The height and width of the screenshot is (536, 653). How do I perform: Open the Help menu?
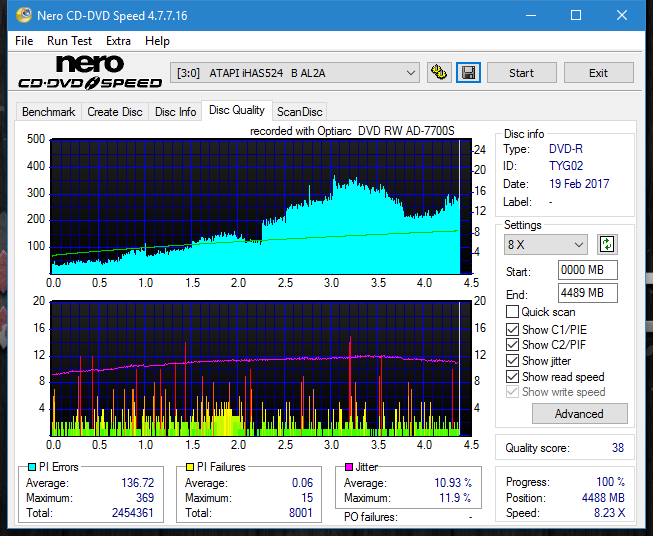click(157, 41)
